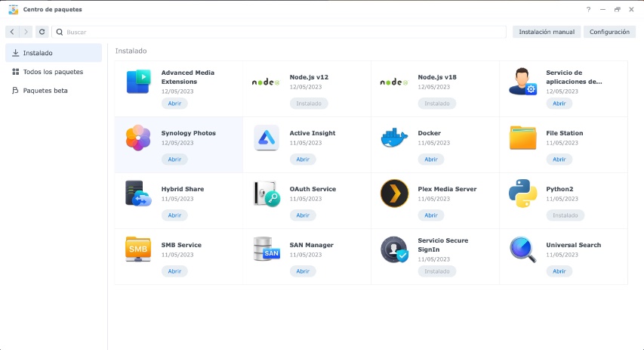Click the File Station folder icon
This screenshot has width=644, height=350.
[x=523, y=138]
